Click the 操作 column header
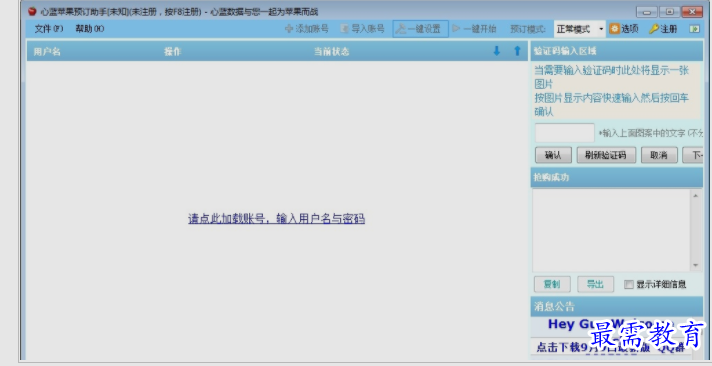Image resolution: width=712 pixels, height=366 pixels. click(173, 52)
